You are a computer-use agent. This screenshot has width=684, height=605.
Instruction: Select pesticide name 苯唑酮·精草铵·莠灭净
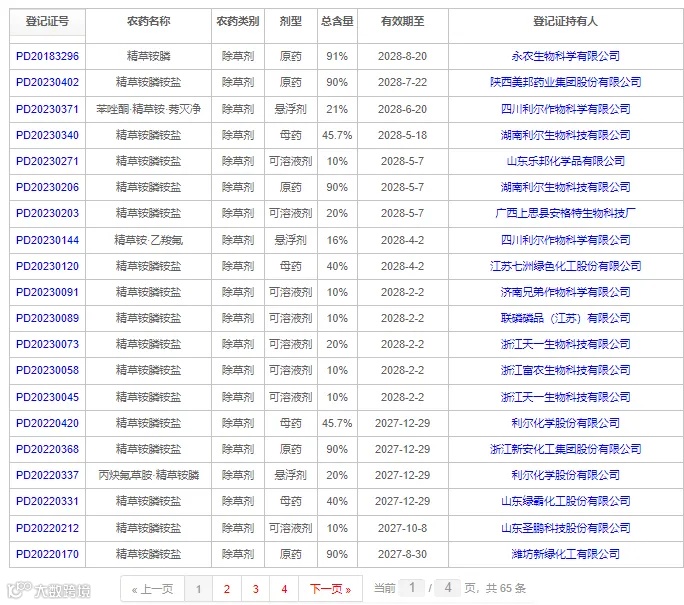[149, 109]
